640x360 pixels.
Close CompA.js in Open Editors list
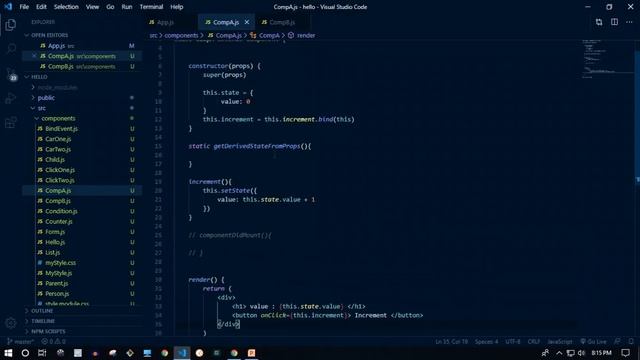point(34,56)
